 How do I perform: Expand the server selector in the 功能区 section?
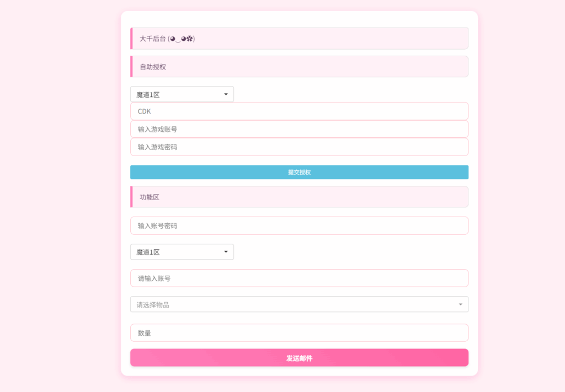182,251
